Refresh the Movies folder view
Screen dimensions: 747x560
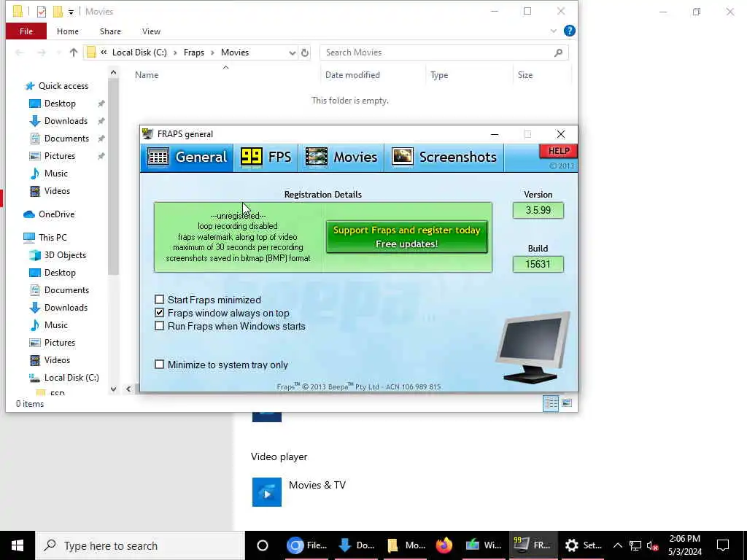(305, 52)
